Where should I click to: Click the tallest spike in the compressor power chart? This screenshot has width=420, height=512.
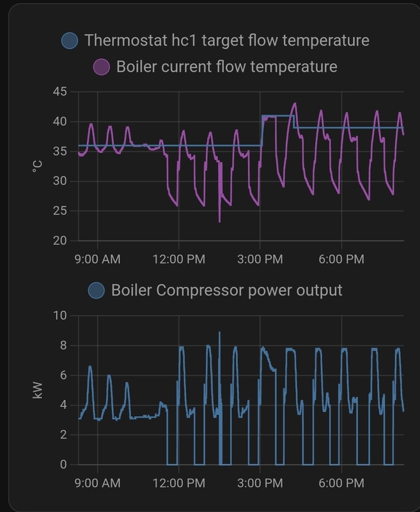click(x=219, y=332)
